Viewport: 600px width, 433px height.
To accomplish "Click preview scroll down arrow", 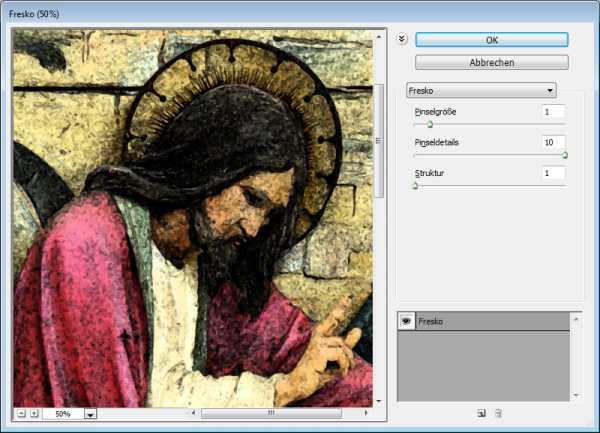I will [379, 401].
